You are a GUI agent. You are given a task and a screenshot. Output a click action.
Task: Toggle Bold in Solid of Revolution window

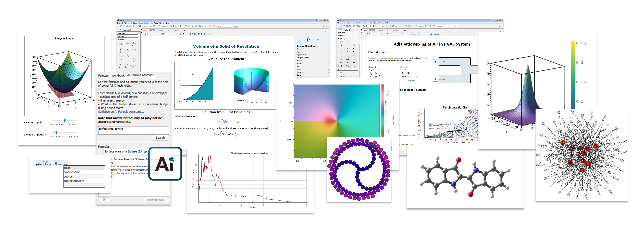click(190, 34)
